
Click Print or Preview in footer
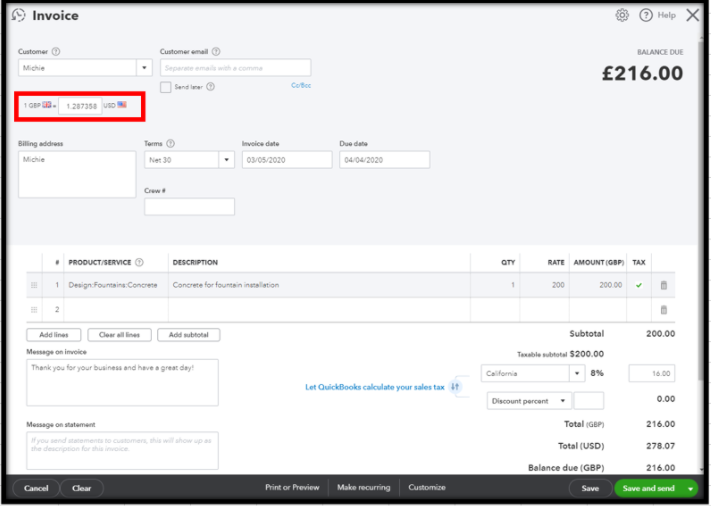click(x=292, y=488)
